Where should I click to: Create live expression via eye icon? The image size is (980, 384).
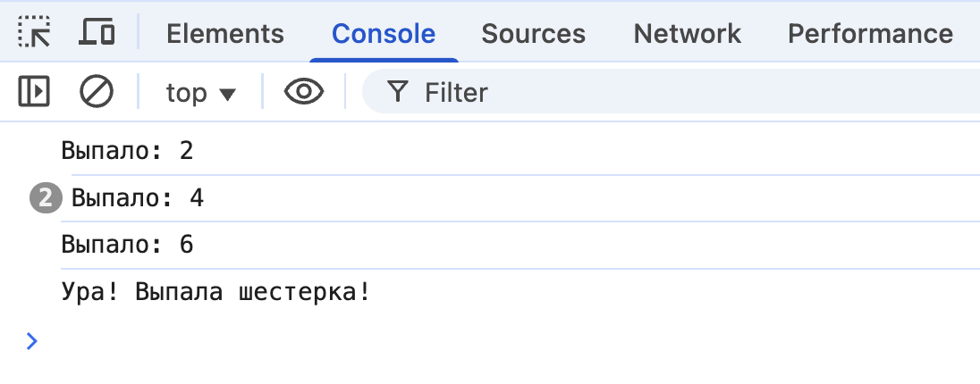click(x=303, y=92)
